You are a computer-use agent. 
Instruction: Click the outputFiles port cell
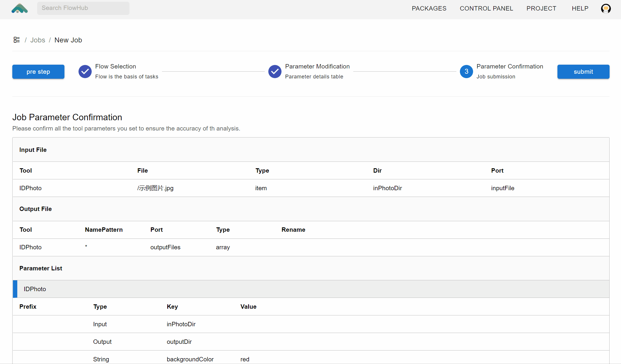coord(165,247)
